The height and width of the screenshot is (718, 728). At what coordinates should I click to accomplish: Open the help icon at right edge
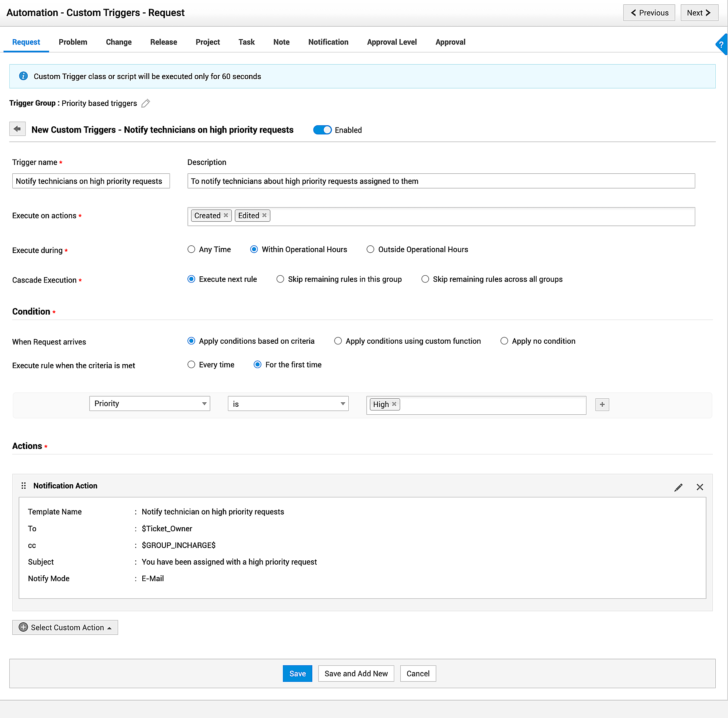721,44
